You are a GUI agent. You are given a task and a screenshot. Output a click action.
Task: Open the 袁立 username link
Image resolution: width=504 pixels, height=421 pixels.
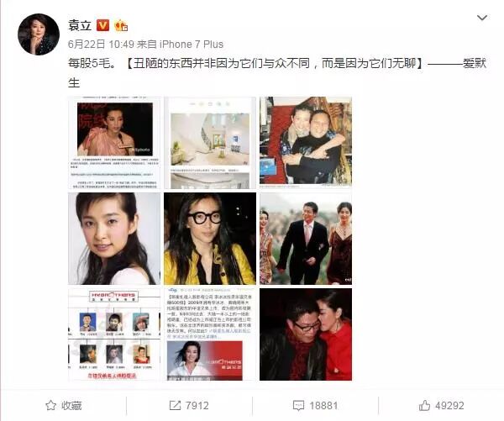(80, 25)
